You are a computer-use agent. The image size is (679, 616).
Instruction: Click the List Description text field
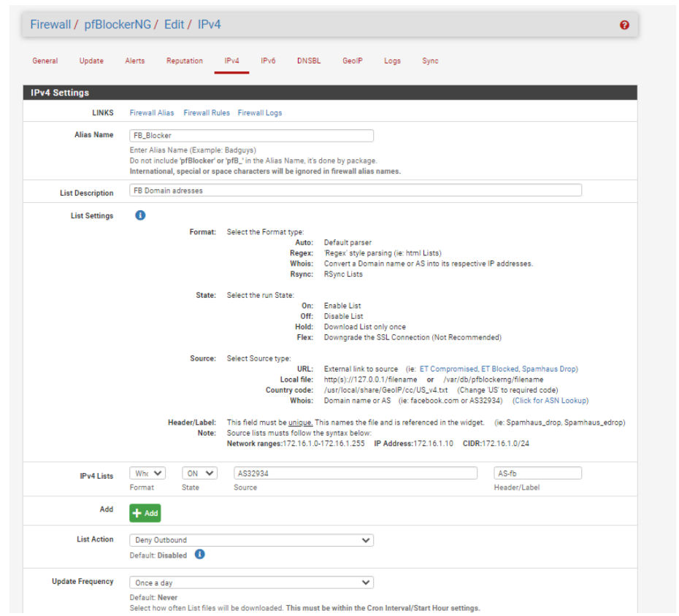pos(356,190)
